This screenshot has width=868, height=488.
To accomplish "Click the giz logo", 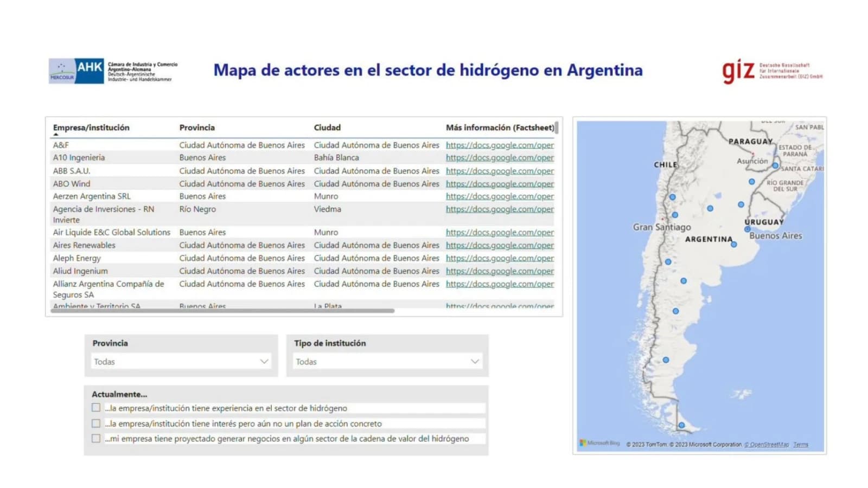I will 773,71.
